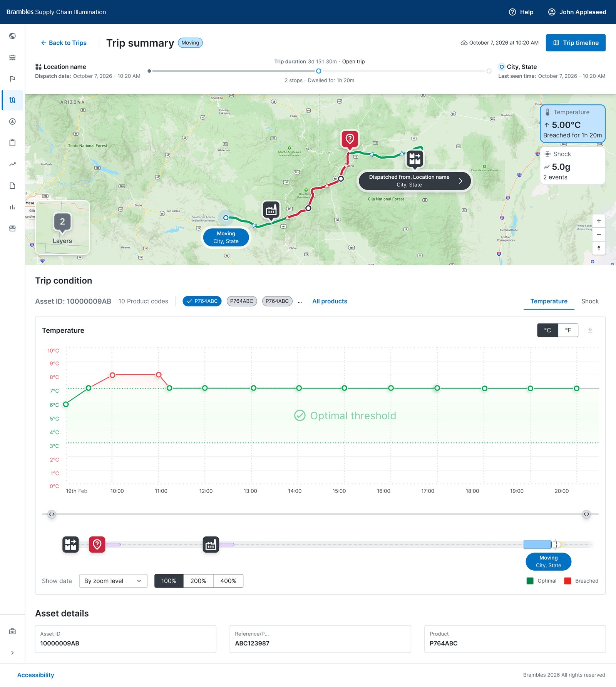Set chart zoom to 400%
Screen dimensions: 616x687
point(228,581)
